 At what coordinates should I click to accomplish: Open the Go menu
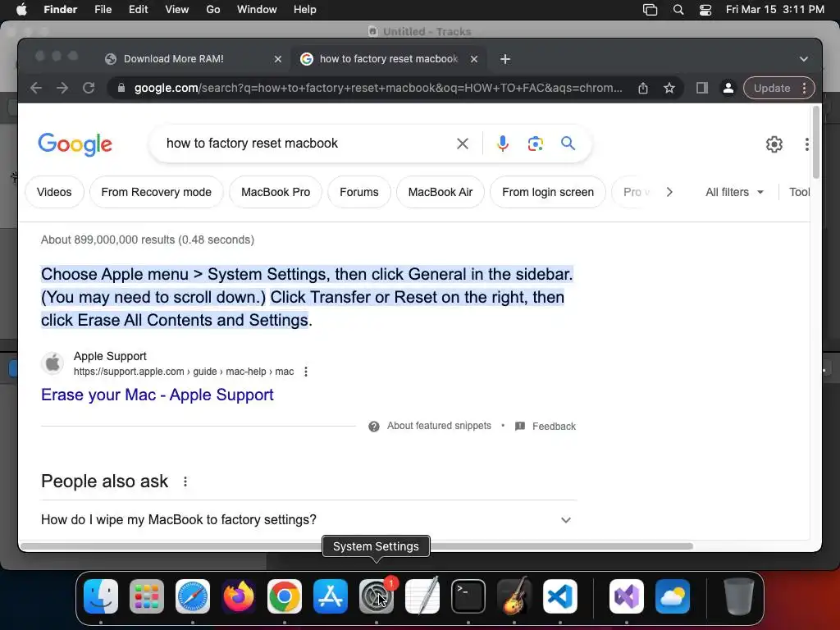pos(213,10)
